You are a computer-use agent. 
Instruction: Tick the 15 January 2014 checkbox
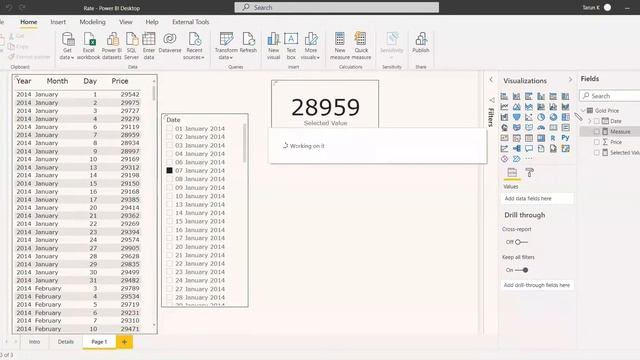169,221
